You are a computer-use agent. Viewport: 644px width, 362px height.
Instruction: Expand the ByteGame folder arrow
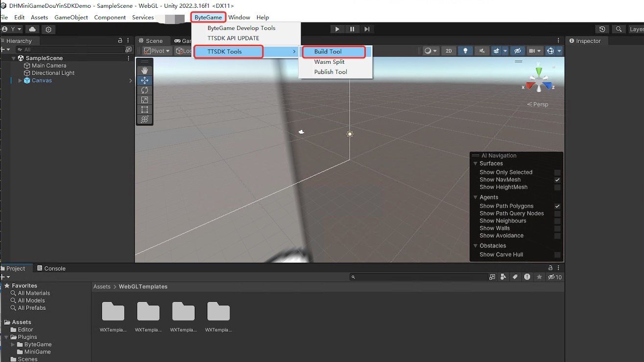coord(13,344)
